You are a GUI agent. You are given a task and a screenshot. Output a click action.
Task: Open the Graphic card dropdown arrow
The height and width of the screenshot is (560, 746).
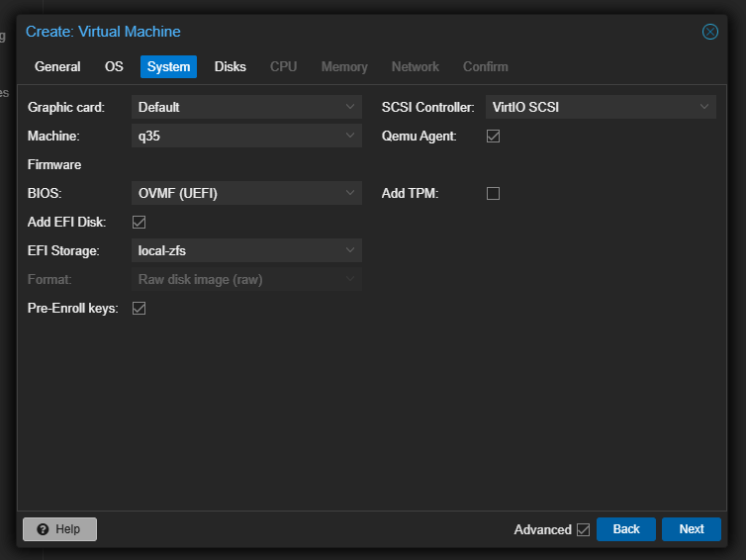tap(350, 107)
